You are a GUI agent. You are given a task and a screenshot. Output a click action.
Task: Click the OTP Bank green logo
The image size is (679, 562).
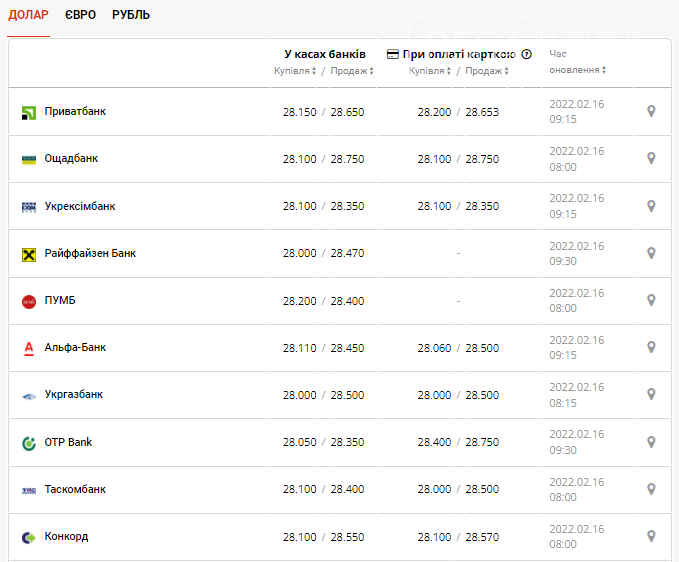click(28, 442)
